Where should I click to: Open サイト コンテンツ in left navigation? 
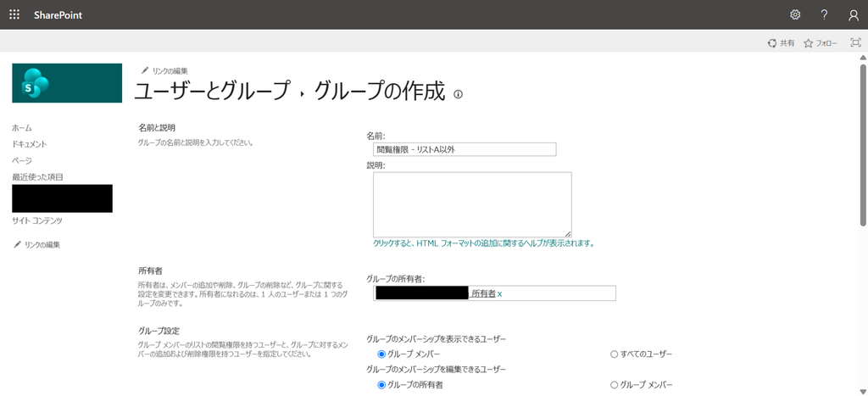pyautogui.click(x=37, y=221)
